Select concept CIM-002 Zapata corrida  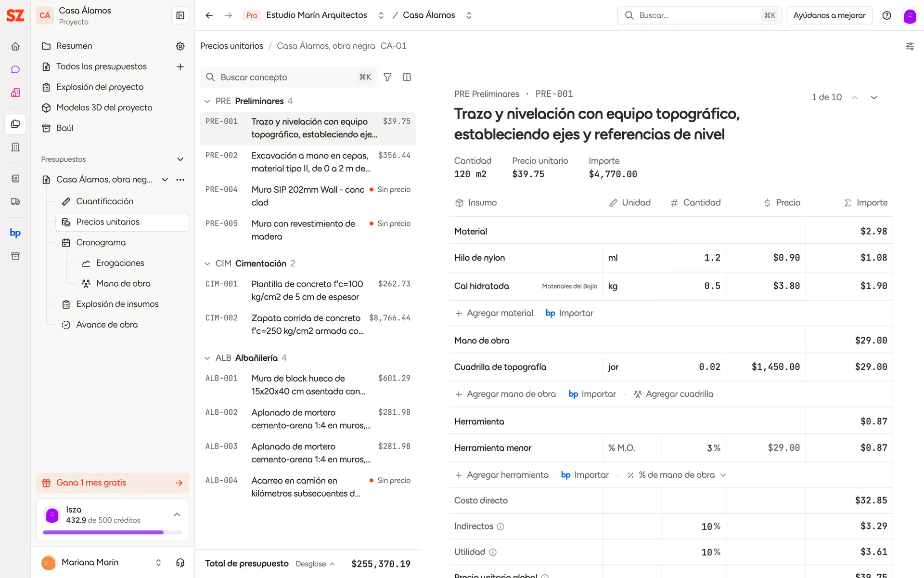(x=308, y=325)
